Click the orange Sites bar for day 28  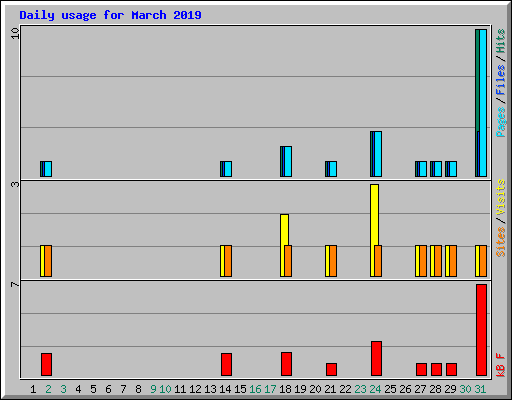(x=438, y=261)
